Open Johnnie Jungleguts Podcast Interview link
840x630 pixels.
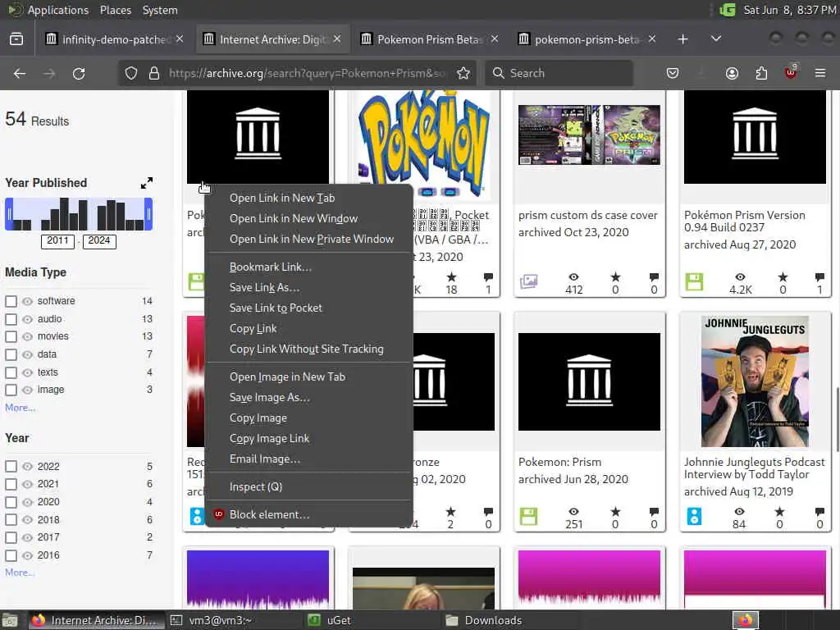tap(755, 468)
